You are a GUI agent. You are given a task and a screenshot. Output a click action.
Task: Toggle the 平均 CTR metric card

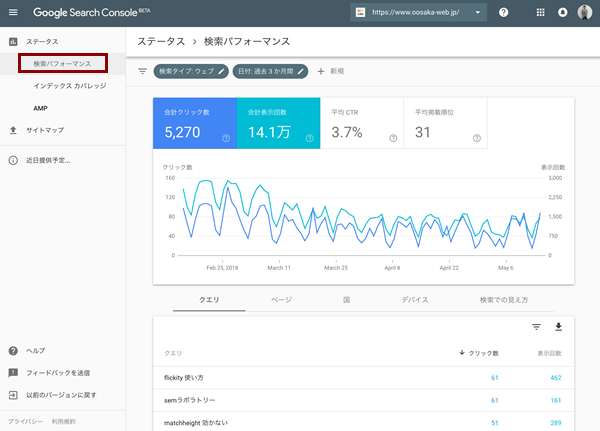(x=362, y=123)
